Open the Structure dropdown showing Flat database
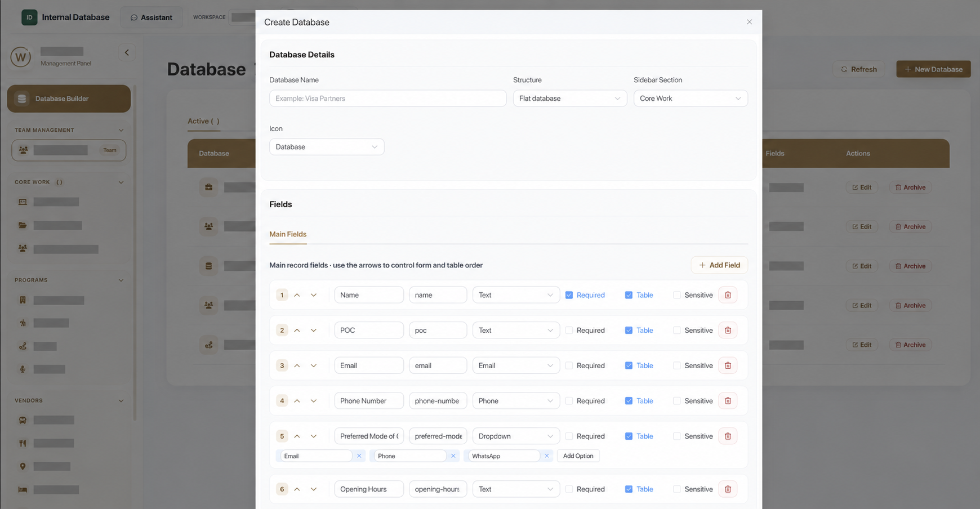980x509 pixels. coord(570,99)
